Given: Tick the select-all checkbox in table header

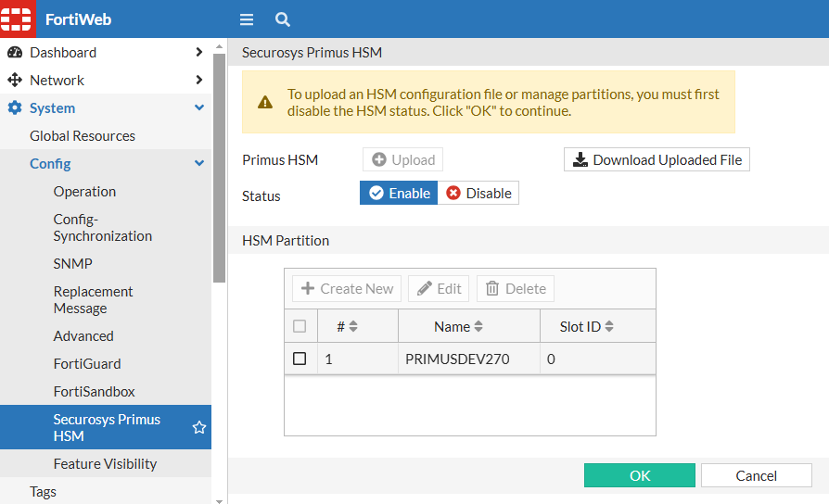Looking at the screenshot, I should pos(300,326).
